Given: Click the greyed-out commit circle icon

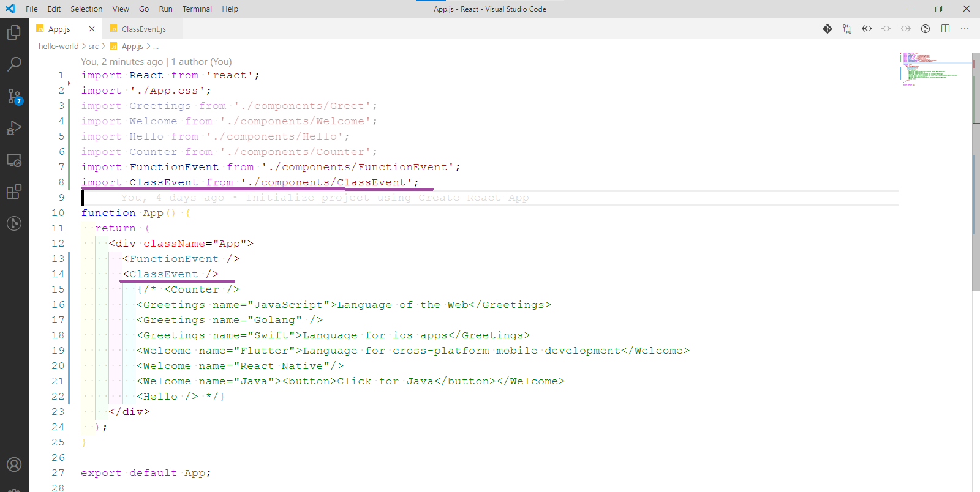Looking at the screenshot, I should pos(886,29).
